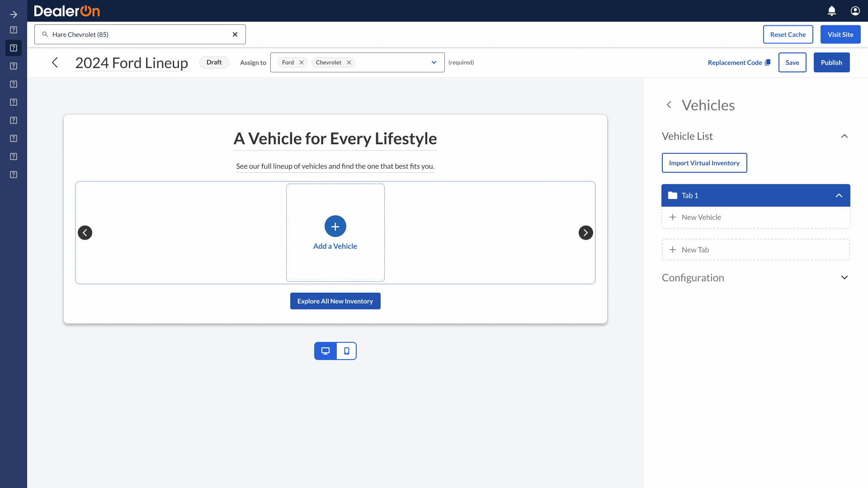Click Import Virtual Inventory

pyautogui.click(x=704, y=163)
